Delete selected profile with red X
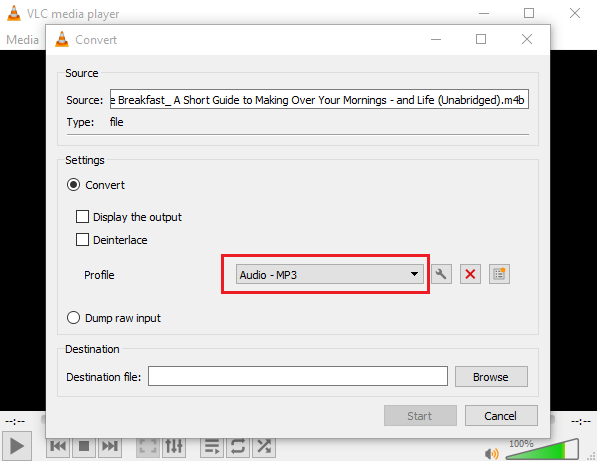This screenshot has height=461, width=597. tap(470, 274)
